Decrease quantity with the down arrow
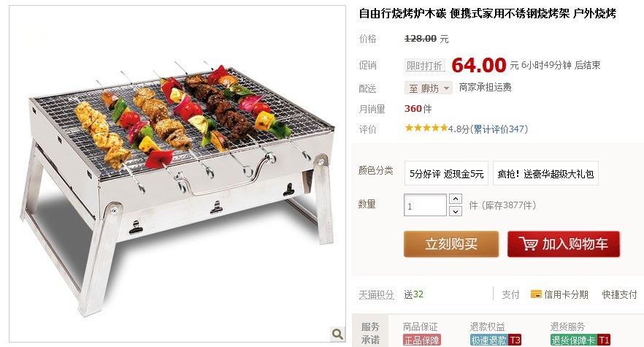This screenshot has width=644, height=347. (456, 211)
